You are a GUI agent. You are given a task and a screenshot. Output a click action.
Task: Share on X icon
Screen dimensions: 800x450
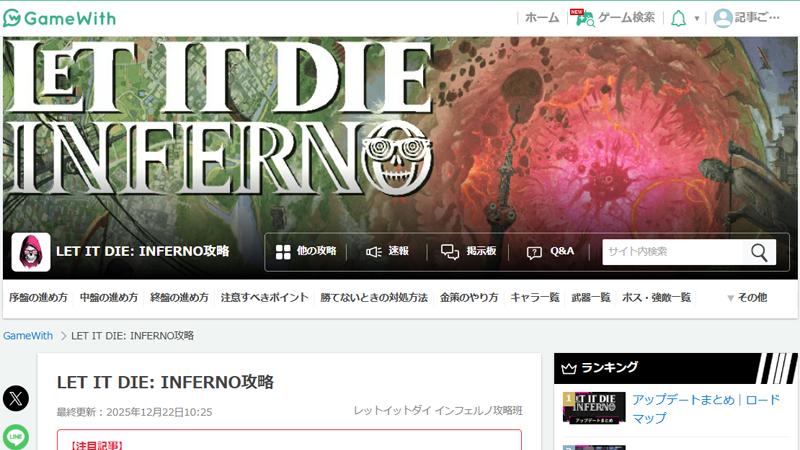point(16,398)
